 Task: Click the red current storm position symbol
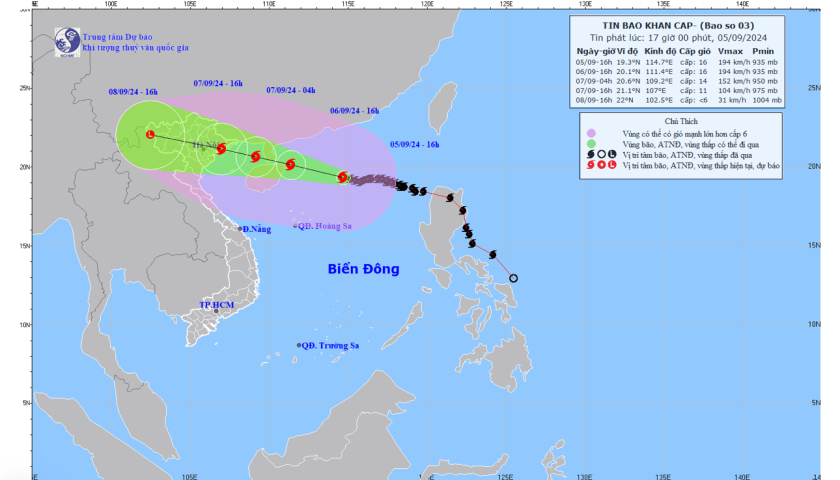(x=344, y=177)
